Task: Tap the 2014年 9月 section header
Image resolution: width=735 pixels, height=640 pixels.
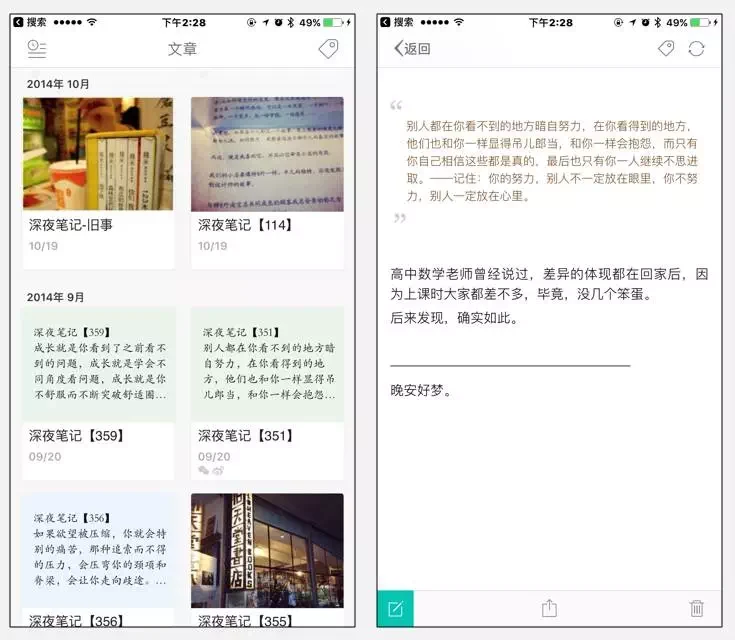Action: [55, 297]
